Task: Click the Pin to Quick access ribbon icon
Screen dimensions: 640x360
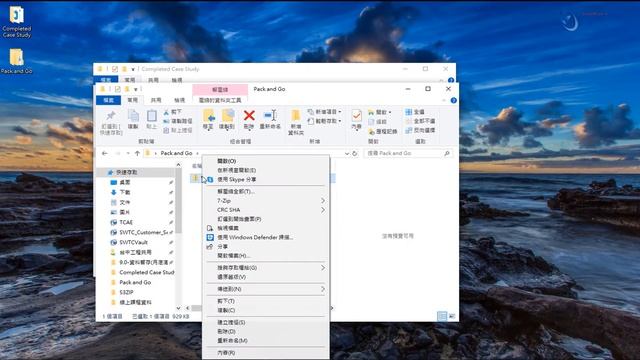Action: point(111,121)
